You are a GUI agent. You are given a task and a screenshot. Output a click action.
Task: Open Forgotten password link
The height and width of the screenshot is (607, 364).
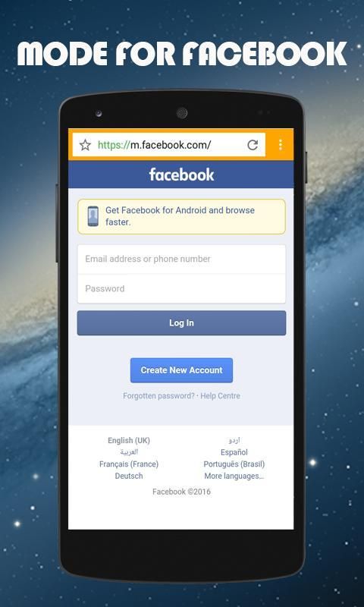159,395
